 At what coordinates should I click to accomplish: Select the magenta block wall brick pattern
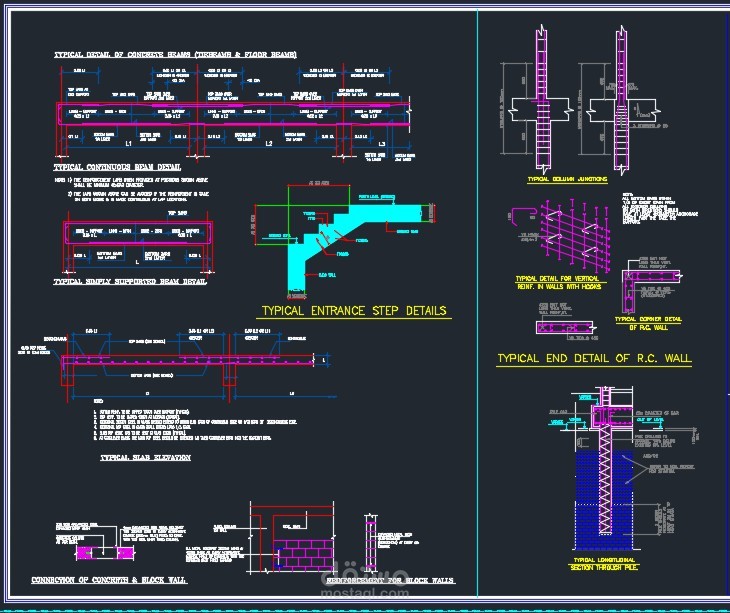click(303, 554)
